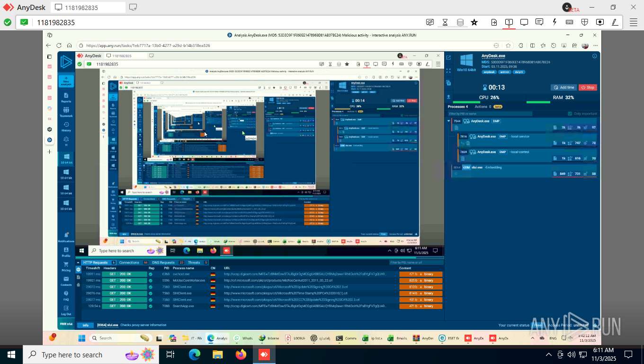Viewport: 644px width, 364px height.
Task: Open History in the ANY.RUN sidebar
Action: point(66,127)
